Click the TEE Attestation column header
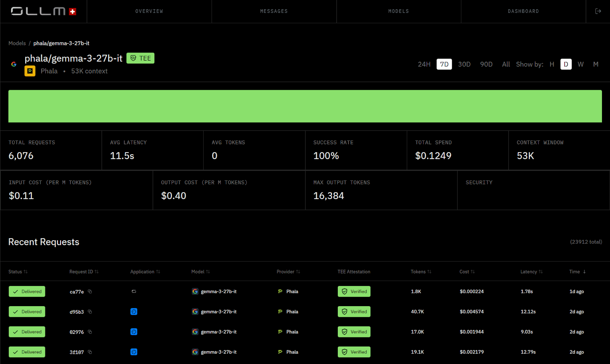This screenshot has width=610, height=364. (354, 272)
